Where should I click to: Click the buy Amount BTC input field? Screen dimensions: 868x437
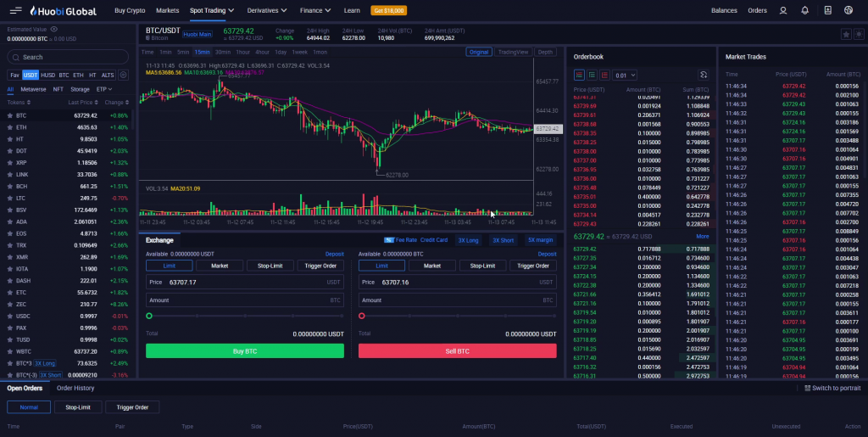coord(245,300)
